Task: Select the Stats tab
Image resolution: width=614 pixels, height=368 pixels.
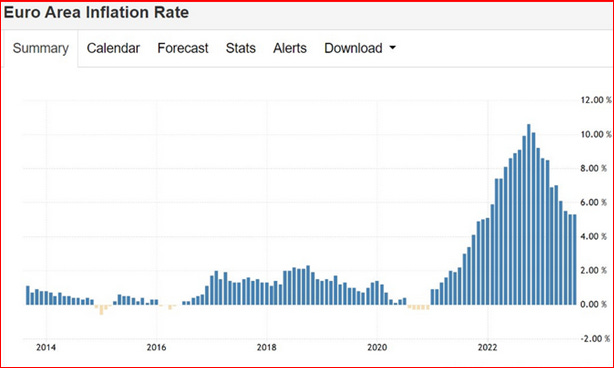Action: (x=240, y=48)
